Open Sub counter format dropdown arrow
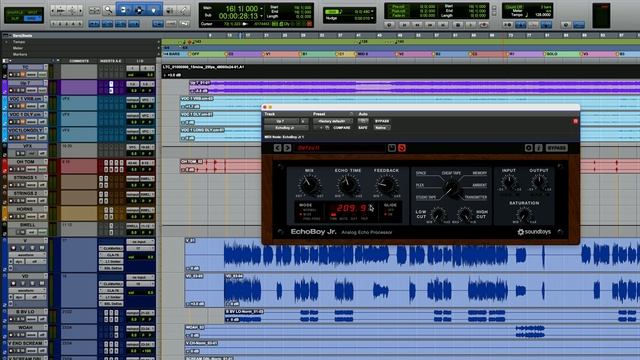The width and height of the screenshot is (640, 360). click(261, 16)
